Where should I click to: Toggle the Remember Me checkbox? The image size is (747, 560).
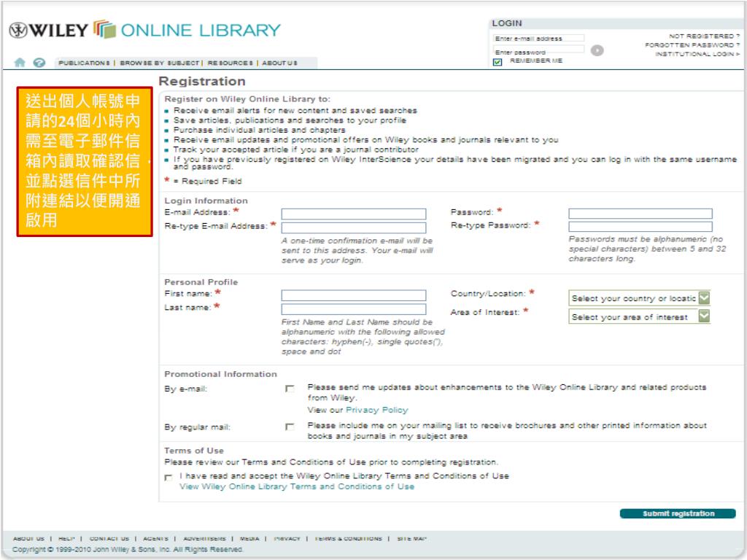tap(498, 62)
